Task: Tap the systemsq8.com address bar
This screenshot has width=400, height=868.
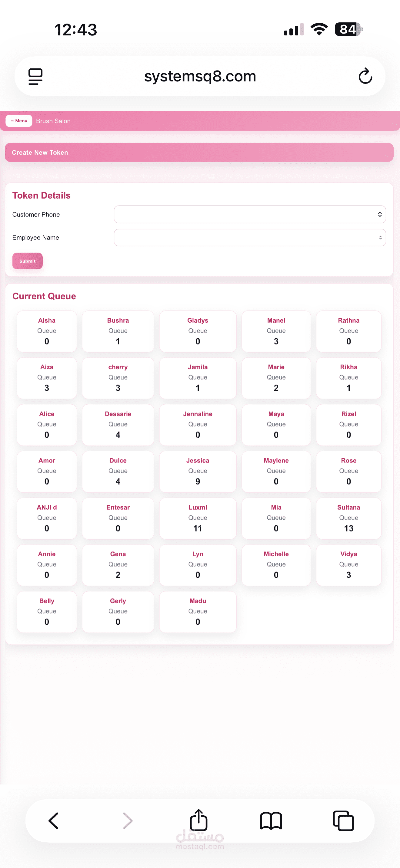Action: (200, 76)
